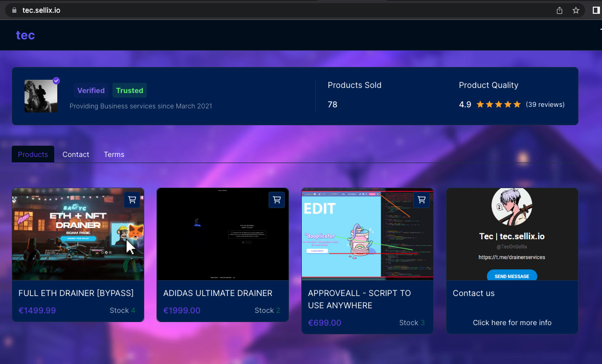Click the "Product Quality" heading
The height and width of the screenshot is (364, 602).
click(x=488, y=85)
